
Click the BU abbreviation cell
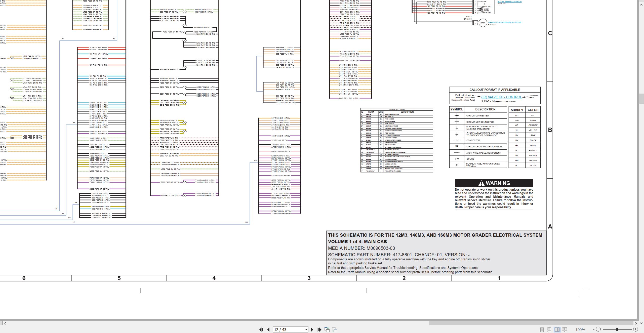pos(517,165)
